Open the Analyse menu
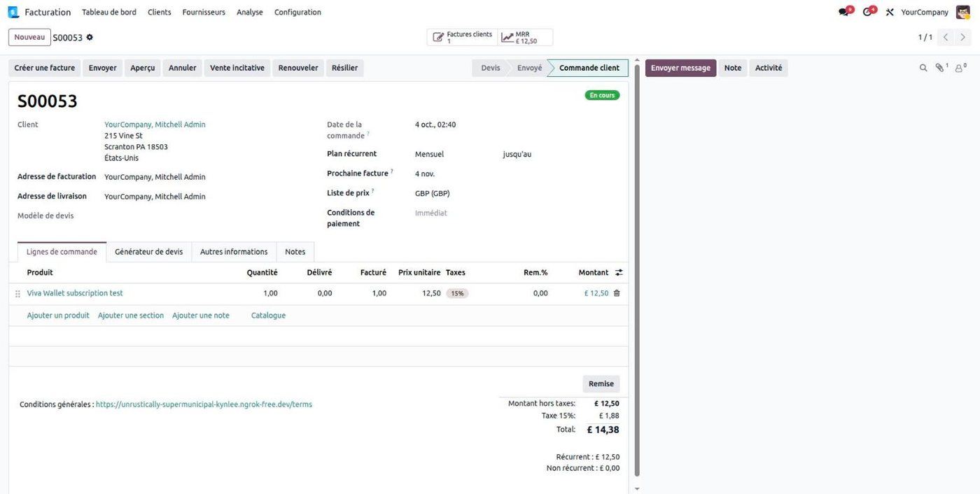 [250, 12]
